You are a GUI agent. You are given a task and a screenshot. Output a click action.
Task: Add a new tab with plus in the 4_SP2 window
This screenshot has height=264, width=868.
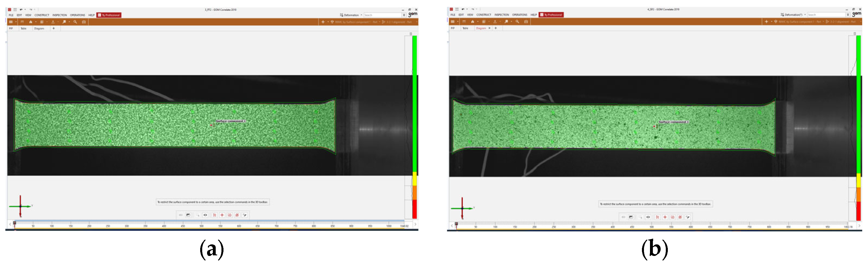coord(495,28)
